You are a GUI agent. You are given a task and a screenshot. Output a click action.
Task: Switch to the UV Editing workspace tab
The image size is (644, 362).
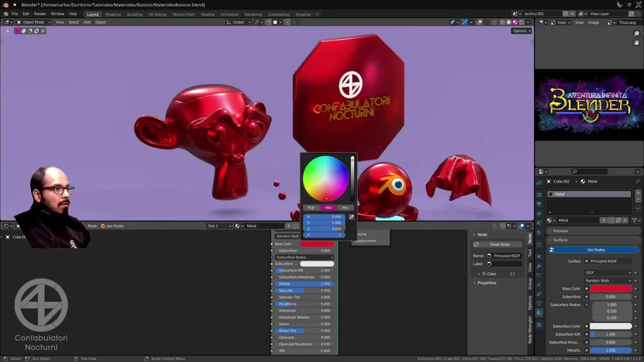tap(157, 15)
